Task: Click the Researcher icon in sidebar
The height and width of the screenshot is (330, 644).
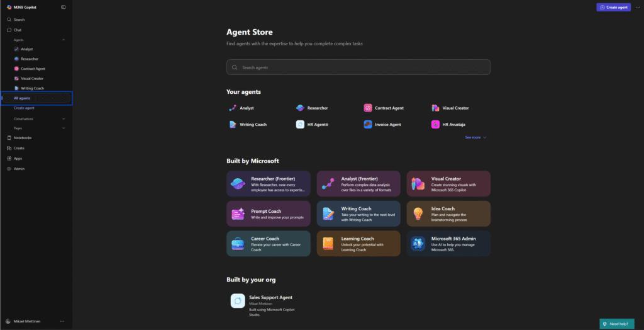Action: [x=16, y=59]
